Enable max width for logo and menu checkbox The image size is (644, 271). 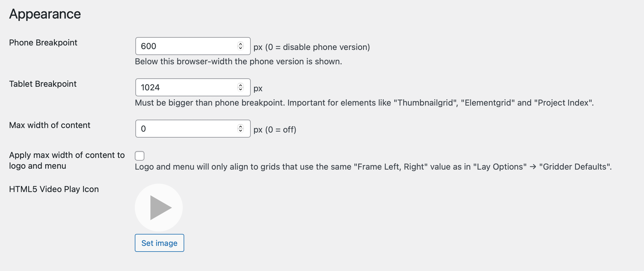pos(140,156)
